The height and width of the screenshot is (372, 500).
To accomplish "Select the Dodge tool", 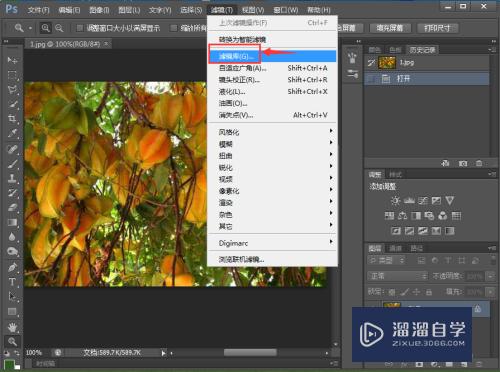I will [x=12, y=251].
